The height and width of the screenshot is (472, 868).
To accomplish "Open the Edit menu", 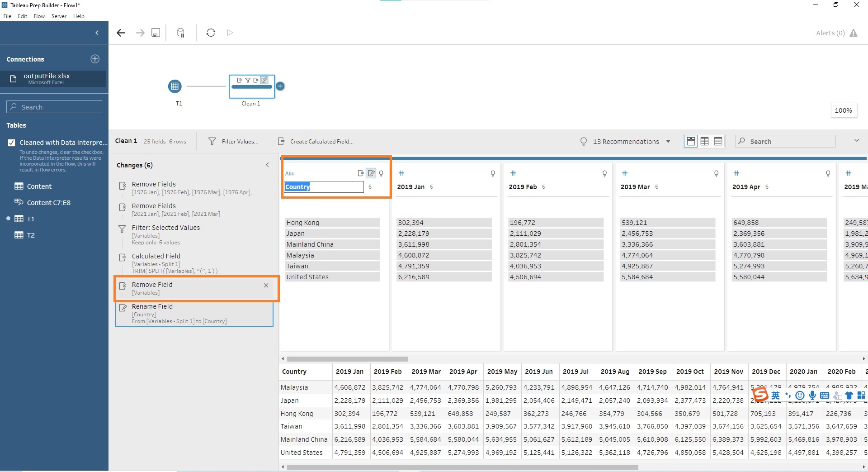I will point(23,16).
